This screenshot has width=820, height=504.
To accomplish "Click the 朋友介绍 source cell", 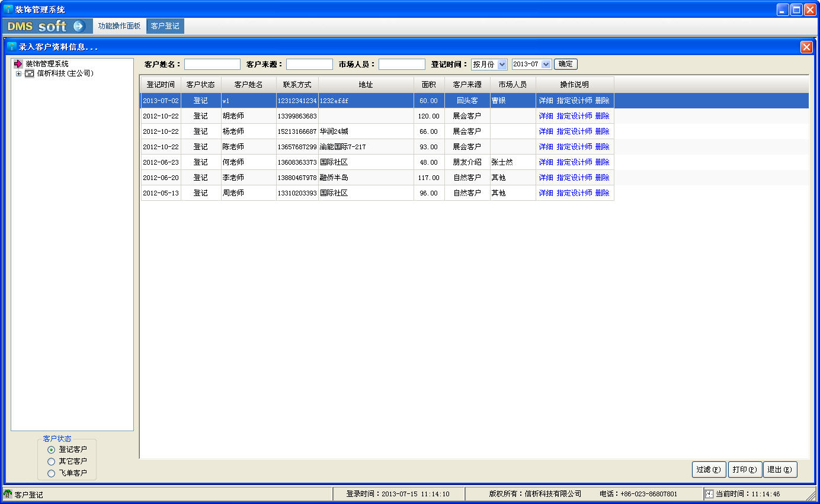I will (467, 162).
